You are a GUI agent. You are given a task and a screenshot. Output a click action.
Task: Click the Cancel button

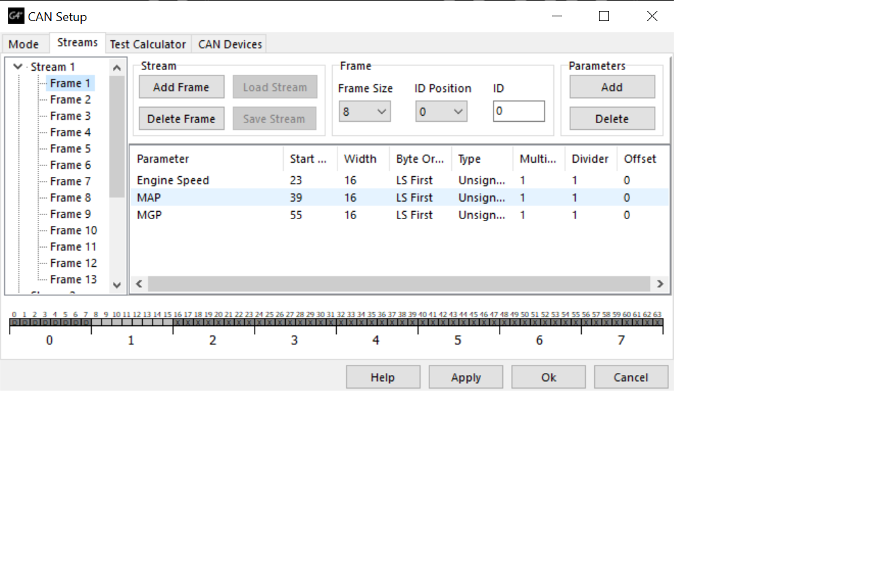pos(631,377)
